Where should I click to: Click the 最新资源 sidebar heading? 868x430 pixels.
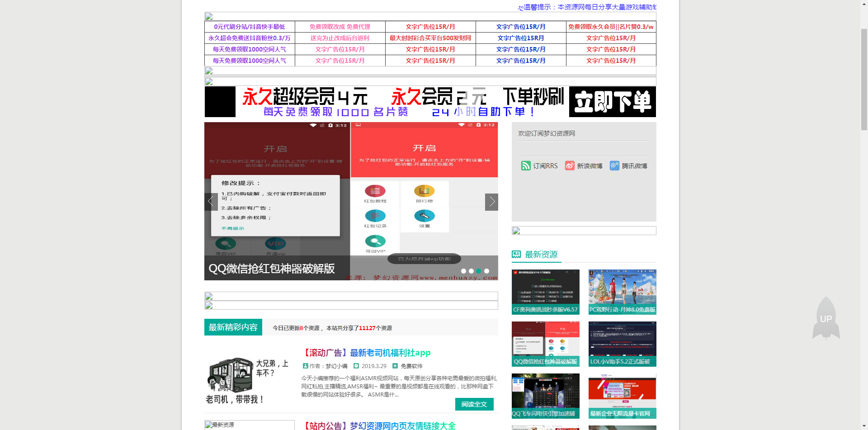(541, 255)
